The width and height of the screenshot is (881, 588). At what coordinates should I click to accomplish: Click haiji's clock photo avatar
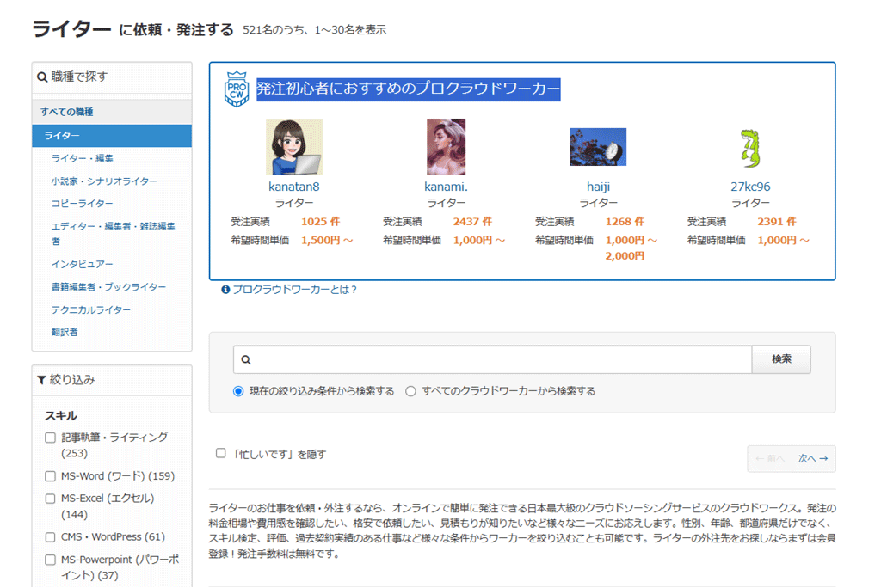(x=598, y=147)
